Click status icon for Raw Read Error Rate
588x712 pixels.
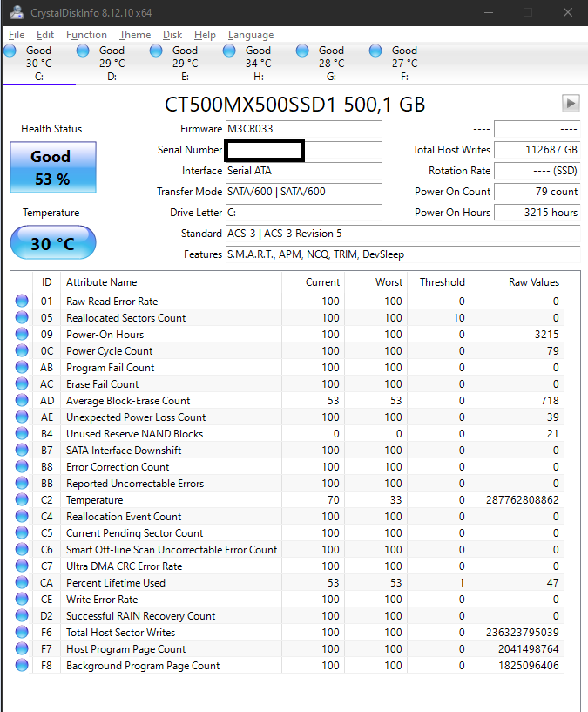22,301
